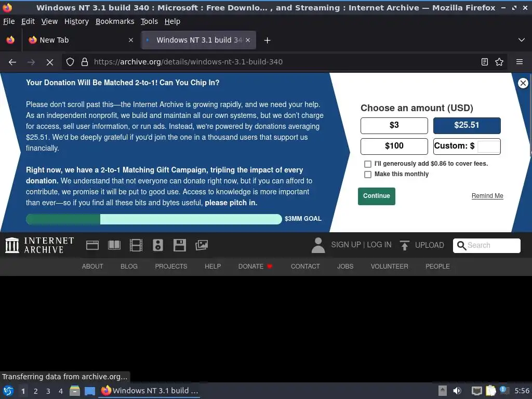Viewport: 532px width, 399px height.
Task: Open the Bookmarks menu
Action: [115, 21]
